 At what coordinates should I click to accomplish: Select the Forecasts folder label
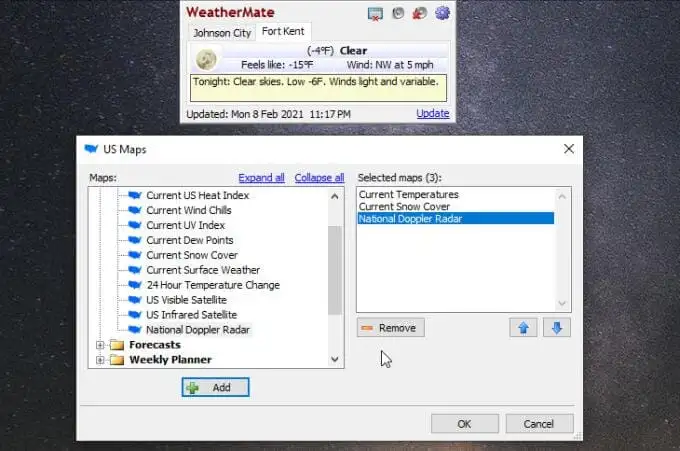click(x=155, y=345)
